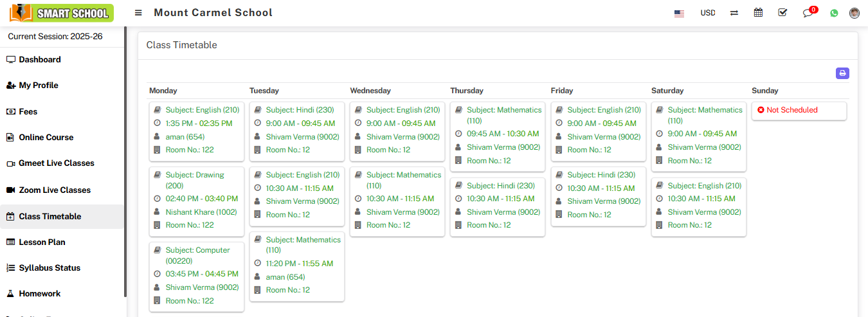
Task: Click the switch arrows icon
Action: pyautogui.click(x=734, y=13)
